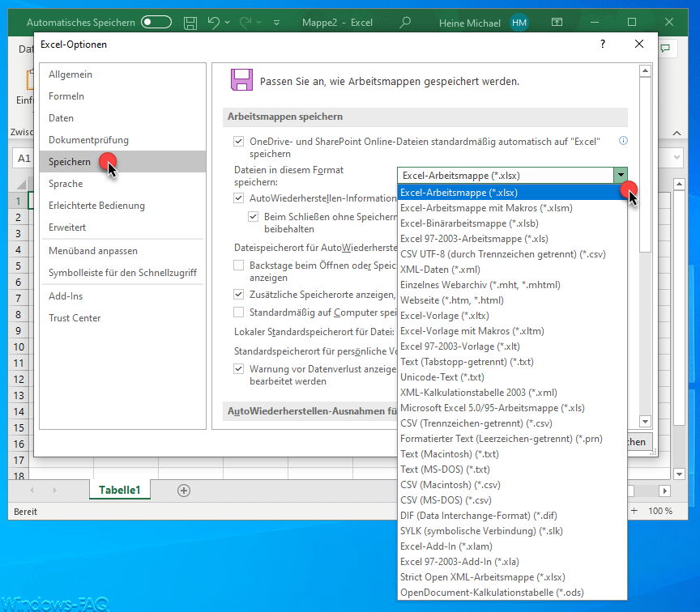This screenshot has height=612, width=700.
Task: Open Menüband anpassen category
Action: 123,251
